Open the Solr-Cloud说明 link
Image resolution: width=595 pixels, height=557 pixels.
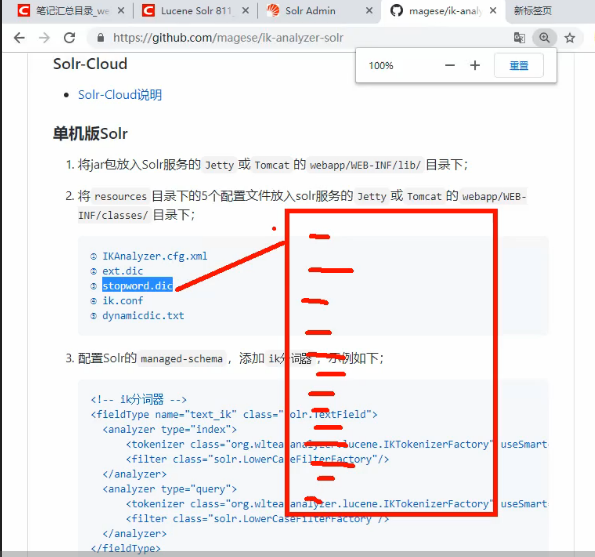[x=120, y=94]
